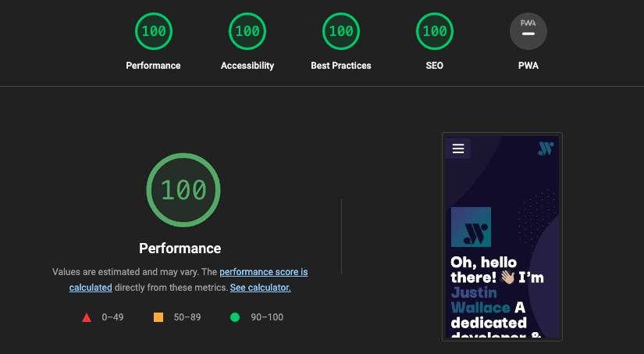Click the red triangle 0–49 legend icon
This screenshot has height=354, width=644.
coord(87,317)
